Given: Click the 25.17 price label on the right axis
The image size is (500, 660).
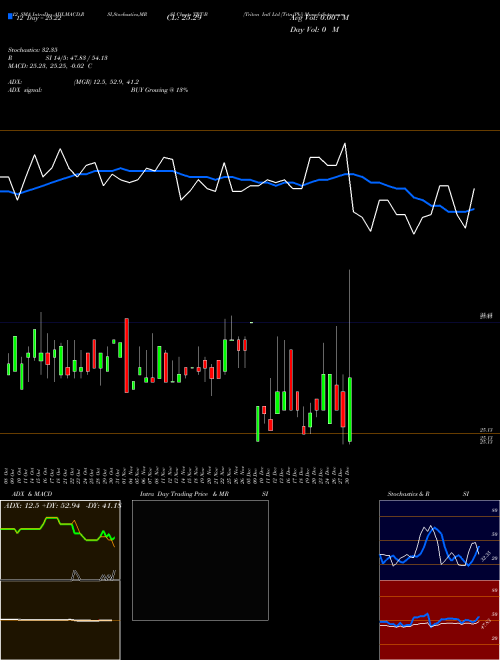Looking at the screenshot, I should [x=486, y=430].
